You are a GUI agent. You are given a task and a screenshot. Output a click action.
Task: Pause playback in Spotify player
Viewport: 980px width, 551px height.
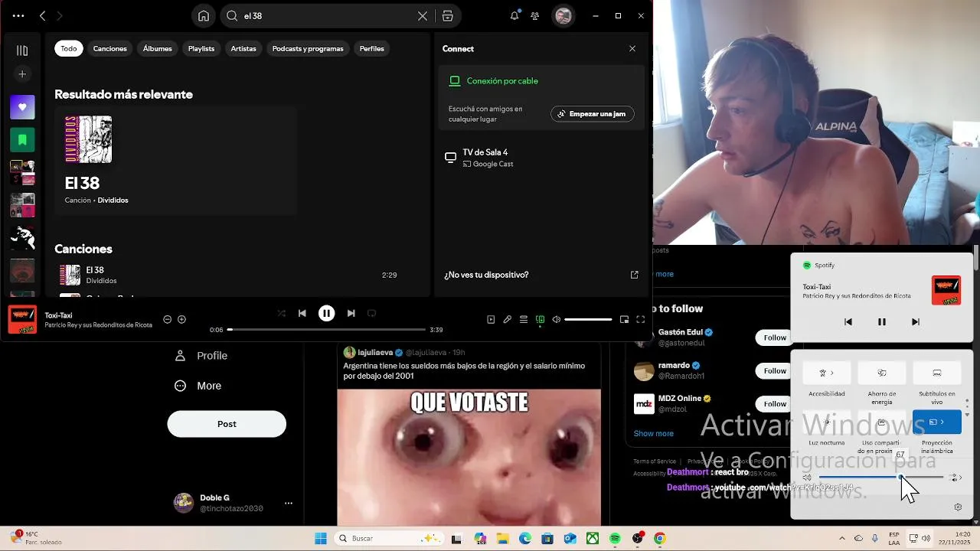point(326,313)
